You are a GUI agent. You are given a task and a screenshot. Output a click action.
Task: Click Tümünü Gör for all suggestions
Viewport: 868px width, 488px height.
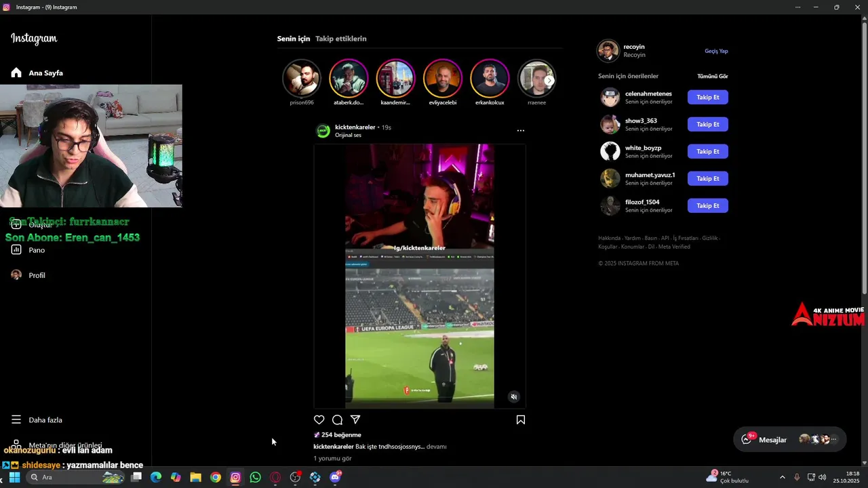[x=713, y=76]
